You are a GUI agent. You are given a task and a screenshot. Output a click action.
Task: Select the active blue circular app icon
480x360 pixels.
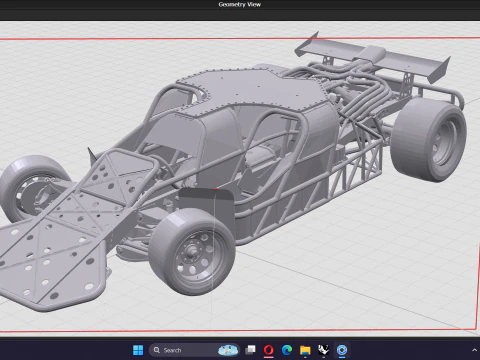click(x=342, y=350)
